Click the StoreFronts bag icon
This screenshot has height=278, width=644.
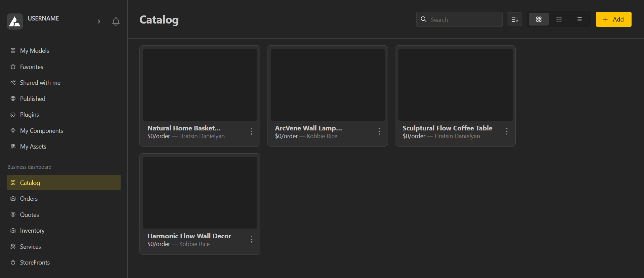click(13, 263)
